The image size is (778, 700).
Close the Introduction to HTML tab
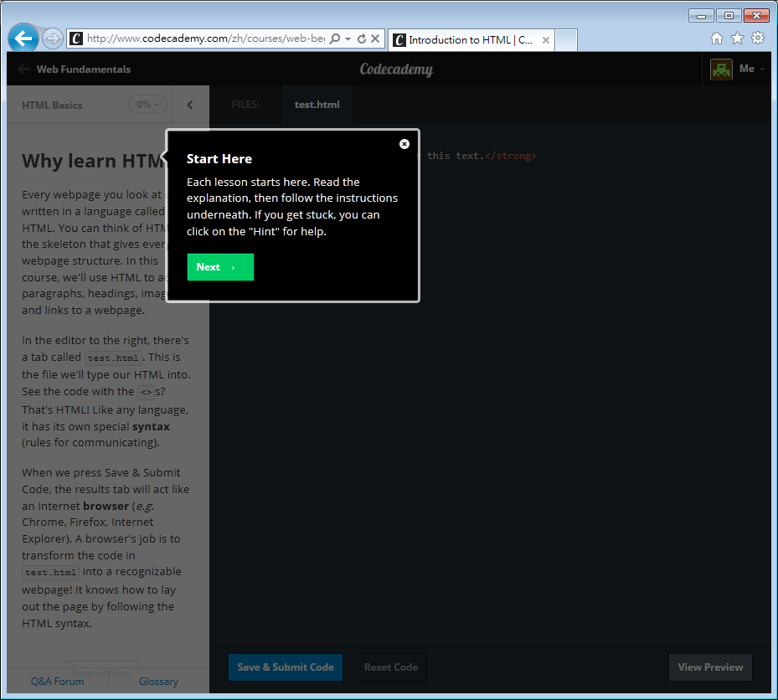(546, 40)
